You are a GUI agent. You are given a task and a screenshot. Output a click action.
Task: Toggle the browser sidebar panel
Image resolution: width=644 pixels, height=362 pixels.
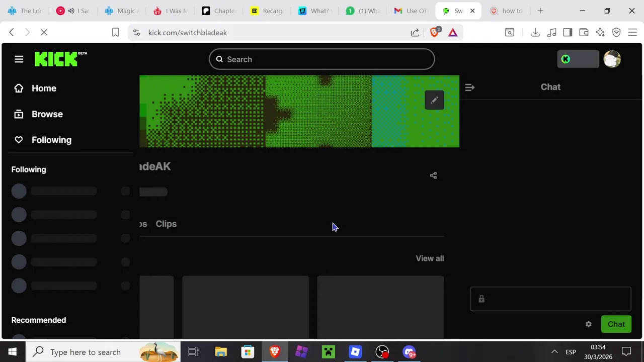568,33
